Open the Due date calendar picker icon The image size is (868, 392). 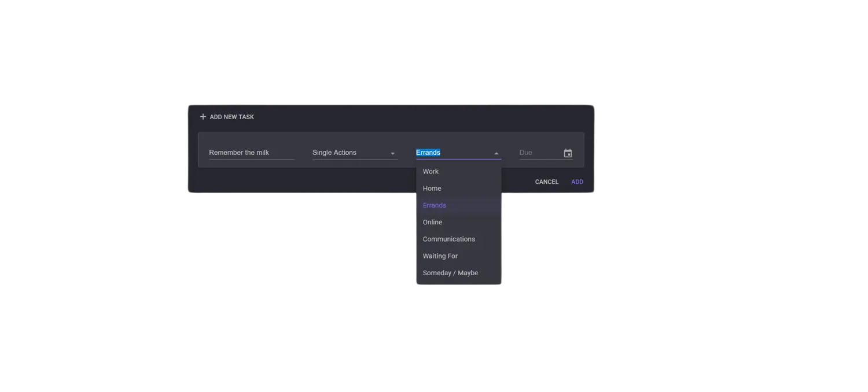[x=568, y=153]
